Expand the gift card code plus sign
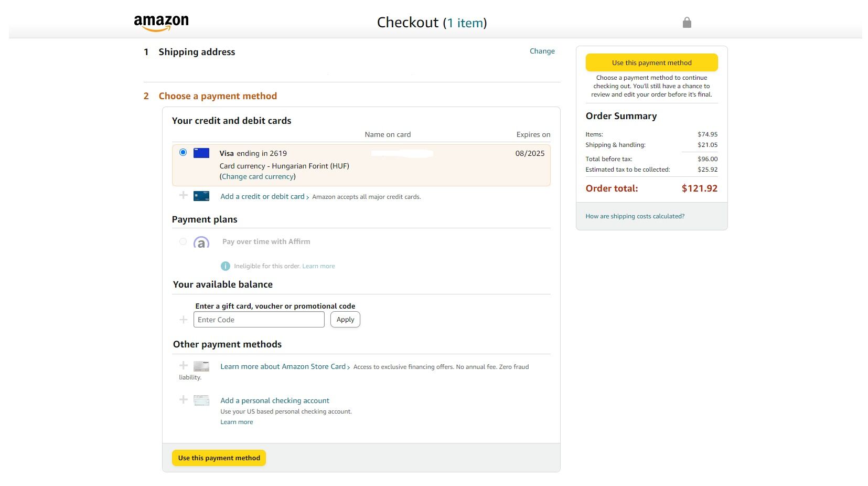The height and width of the screenshot is (486, 868). [x=184, y=320]
